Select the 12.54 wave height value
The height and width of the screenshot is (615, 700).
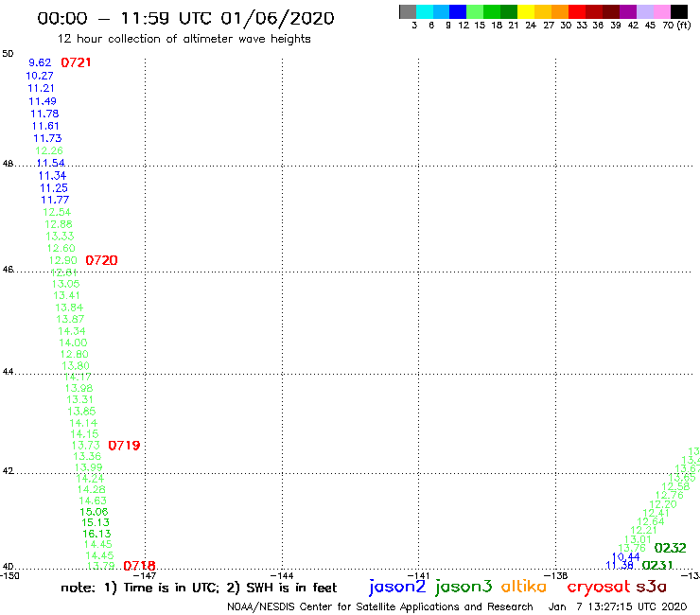57,212
